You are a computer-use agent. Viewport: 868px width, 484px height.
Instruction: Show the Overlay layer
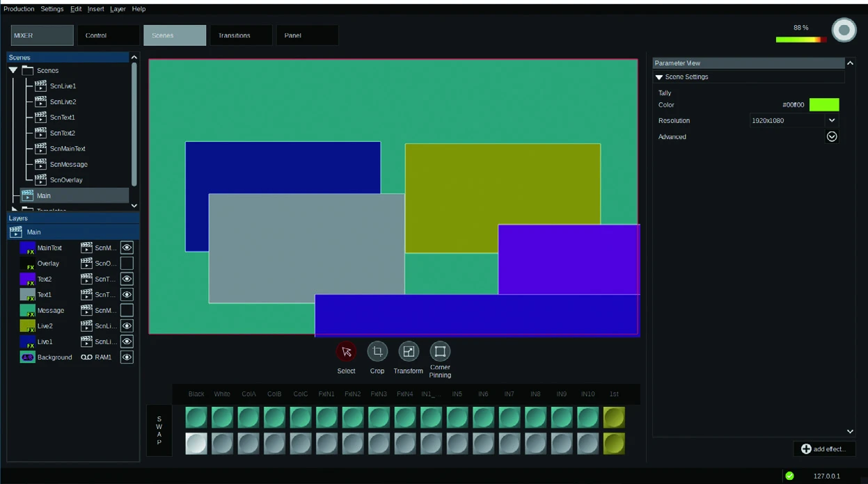point(127,263)
